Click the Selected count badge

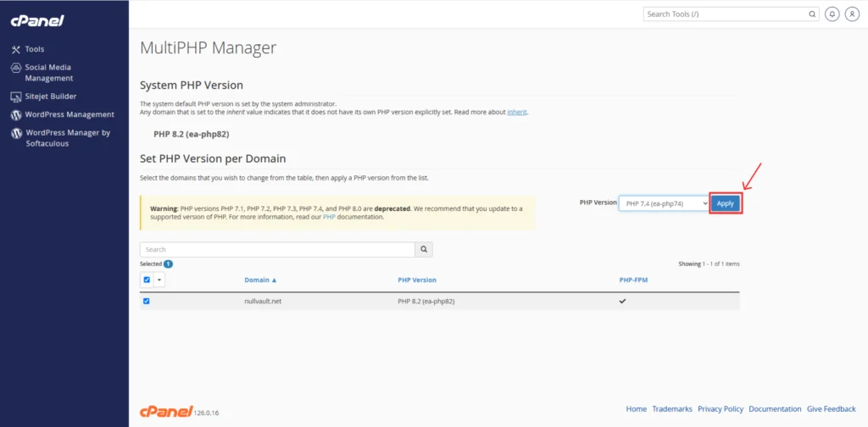click(168, 263)
